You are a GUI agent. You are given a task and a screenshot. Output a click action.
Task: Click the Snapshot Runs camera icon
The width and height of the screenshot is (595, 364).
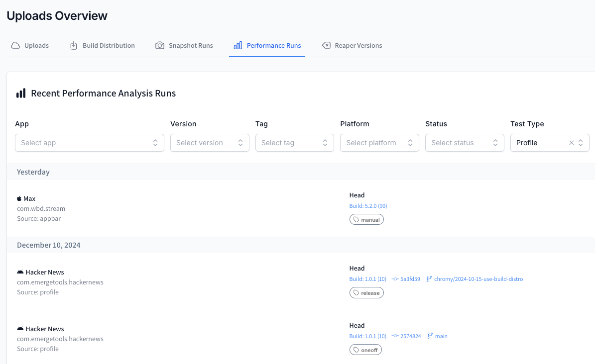pyautogui.click(x=160, y=45)
